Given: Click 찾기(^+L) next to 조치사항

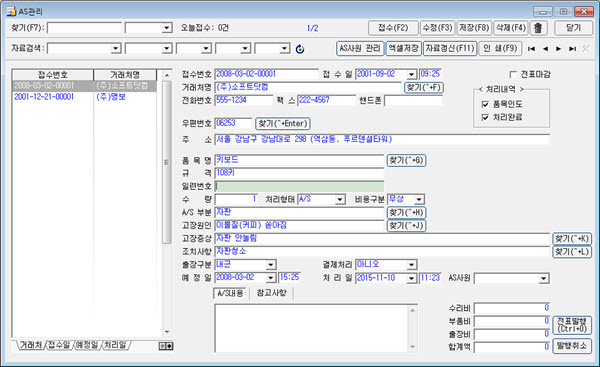Looking at the screenshot, I should click(x=572, y=252).
